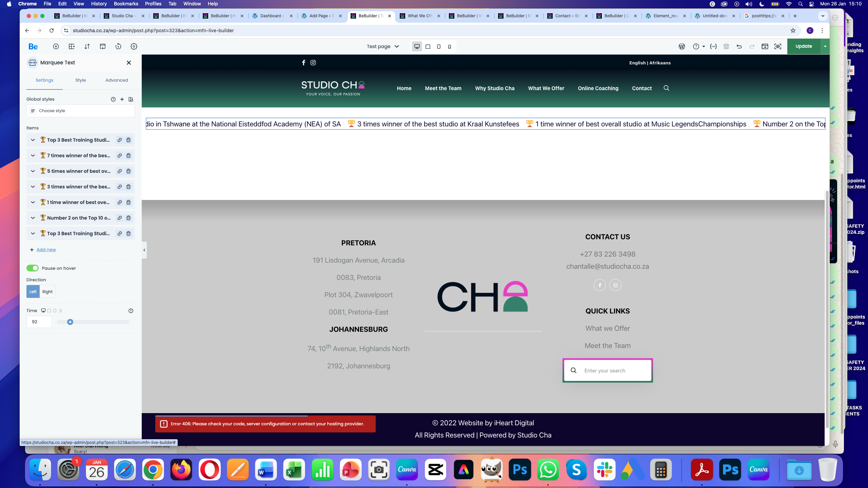Image resolution: width=868 pixels, height=488 pixels.
Task: Disable Pause on hover toggle
Action: [33, 268]
